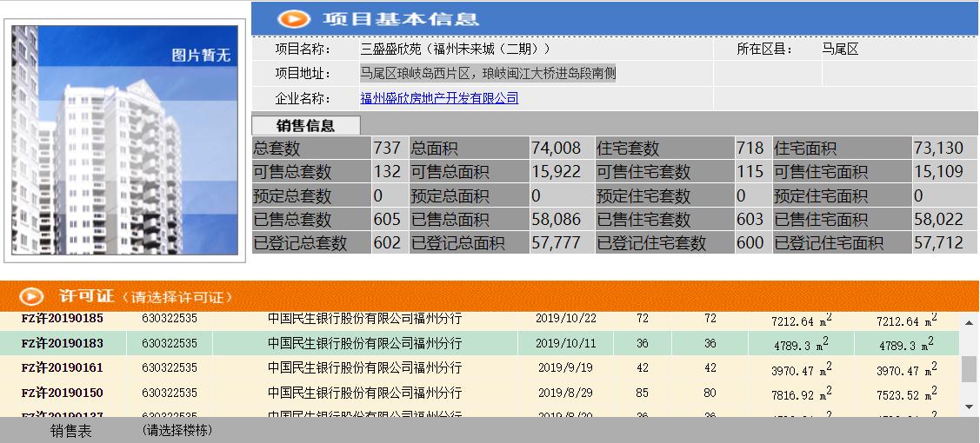
Task: Click the district value 马尾区
Action: click(840, 49)
